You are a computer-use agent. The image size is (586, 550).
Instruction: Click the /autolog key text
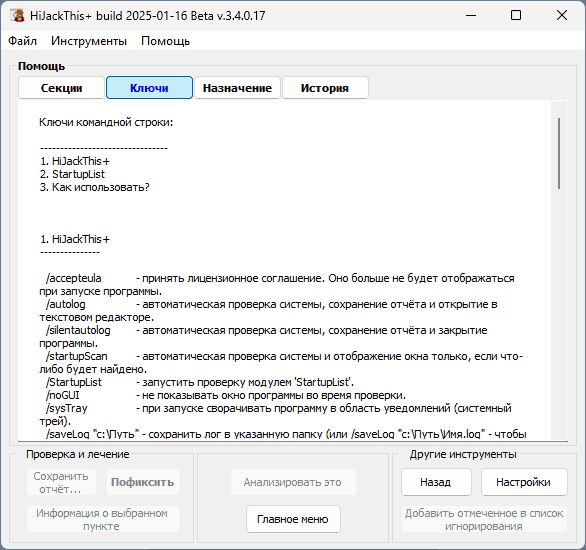tap(66, 305)
